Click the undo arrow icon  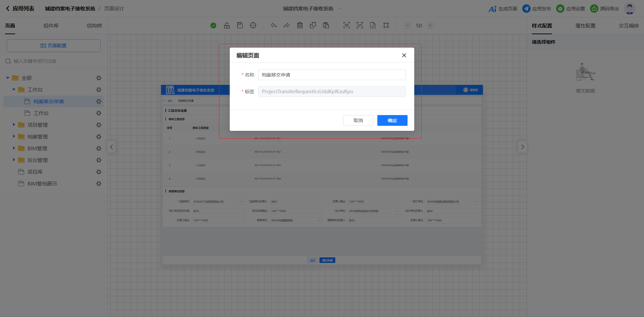274,25
